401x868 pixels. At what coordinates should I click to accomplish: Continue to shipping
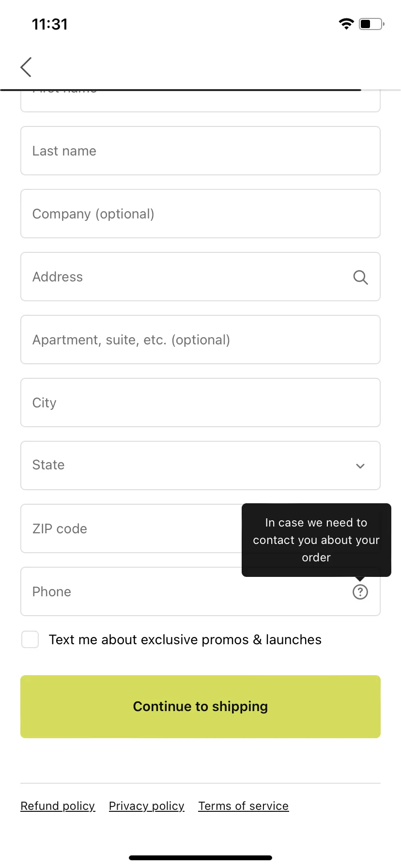pyautogui.click(x=200, y=707)
